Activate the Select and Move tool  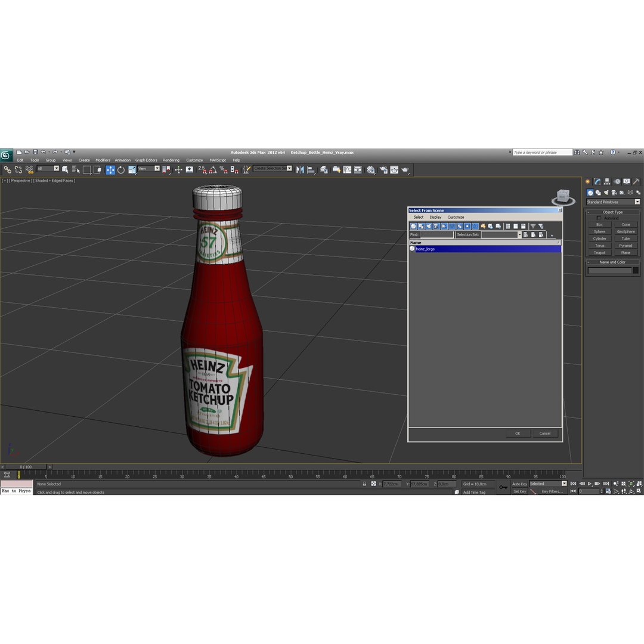coord(110,169)
